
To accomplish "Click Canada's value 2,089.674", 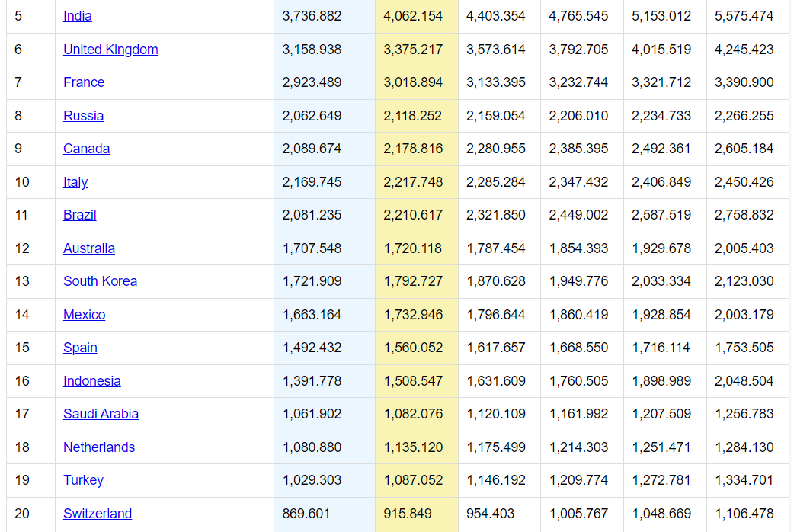I will click(x=312, y=149).
